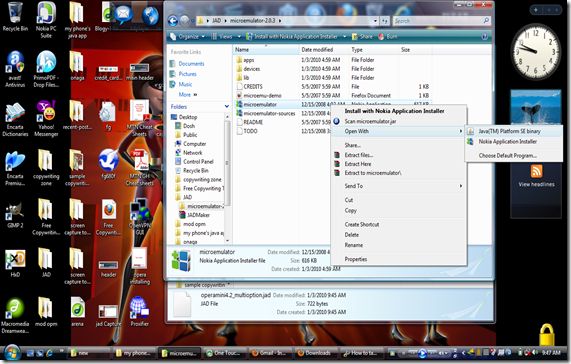
Task: Open PrimoPDF Drop Files desktop icon
Action: [x=46, y=69]
